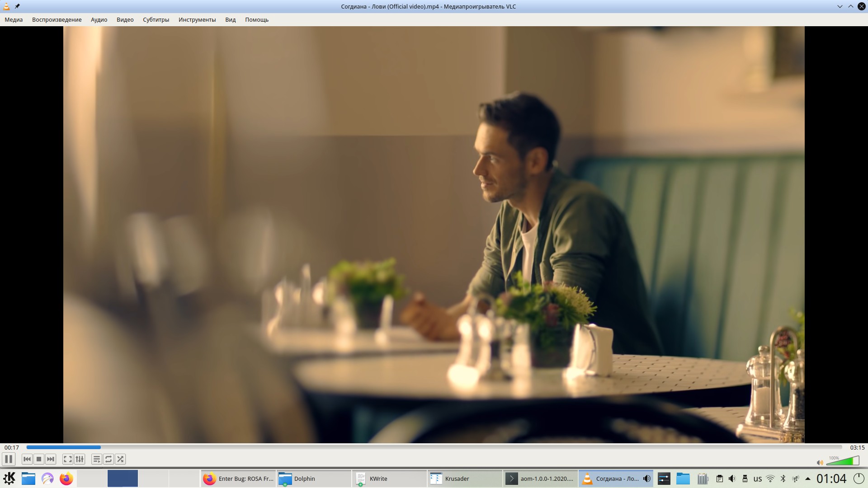Open the Инструменты menu
The image size is (868, 488).
pyautogui.click(x=197, y=19)
